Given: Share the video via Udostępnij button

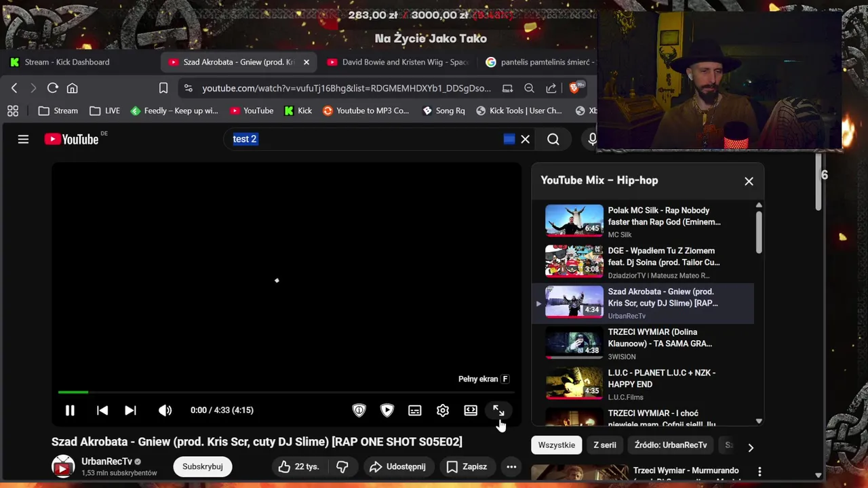Looking at the screenshot, I should (x=398, y=466).
